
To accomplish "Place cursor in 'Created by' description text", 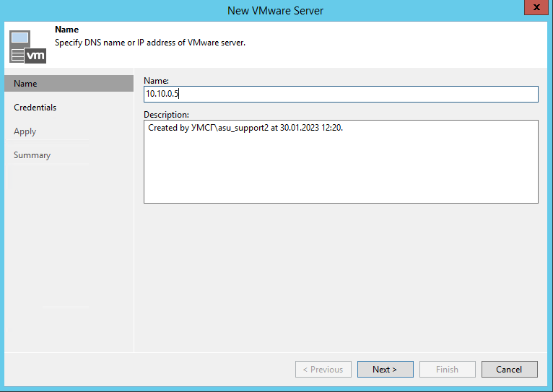I will [x=245, y=128].
